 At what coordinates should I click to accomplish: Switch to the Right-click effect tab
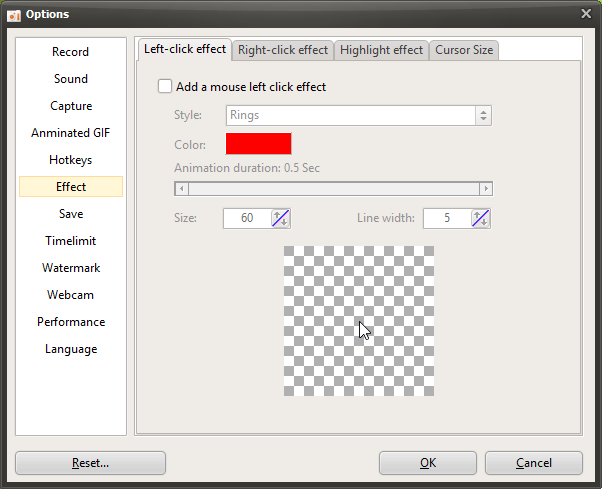282,50
